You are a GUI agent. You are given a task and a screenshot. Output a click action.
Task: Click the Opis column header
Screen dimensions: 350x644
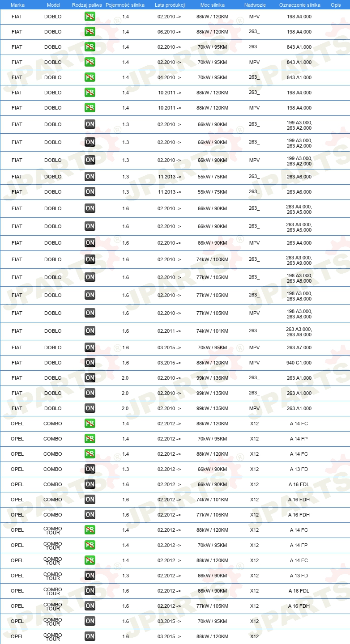tap(336, 5)
